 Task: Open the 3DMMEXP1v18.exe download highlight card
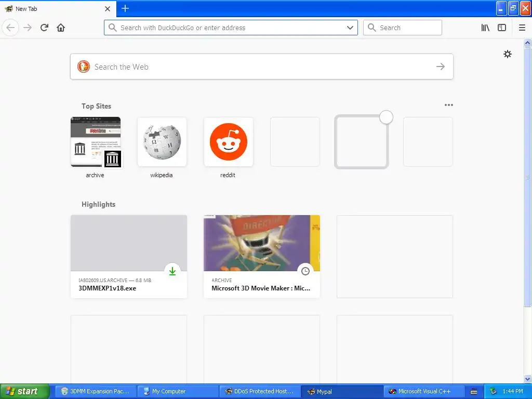coord(129,257)
